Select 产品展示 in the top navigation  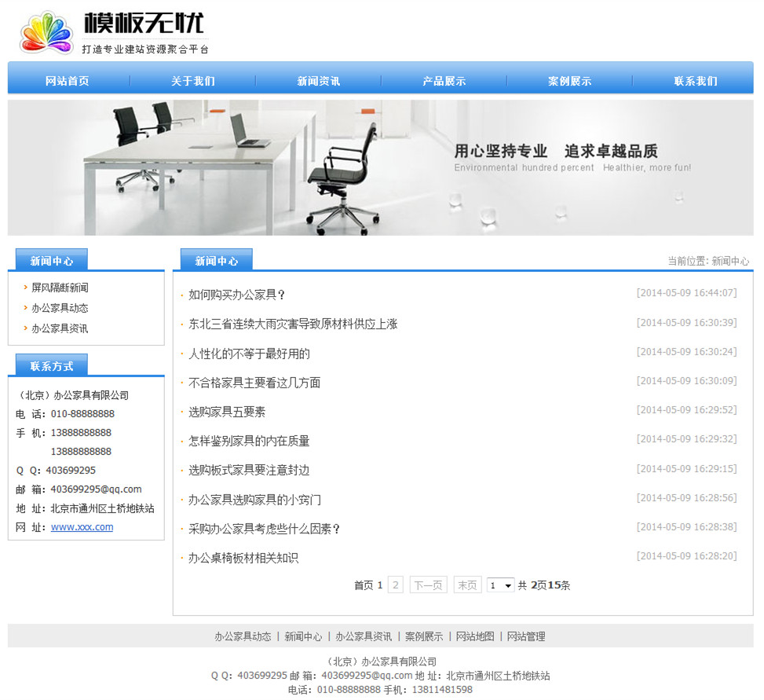coord(444,81)
